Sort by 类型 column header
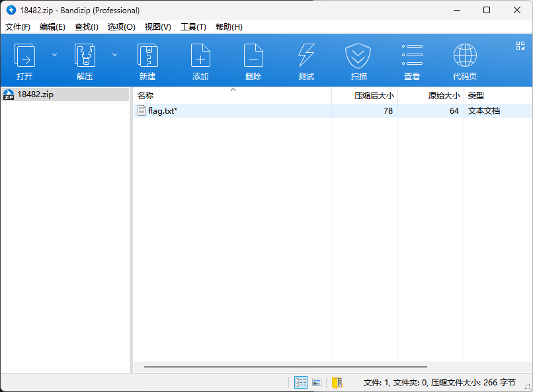Screen dimensions: 533x392 (498, 95)
